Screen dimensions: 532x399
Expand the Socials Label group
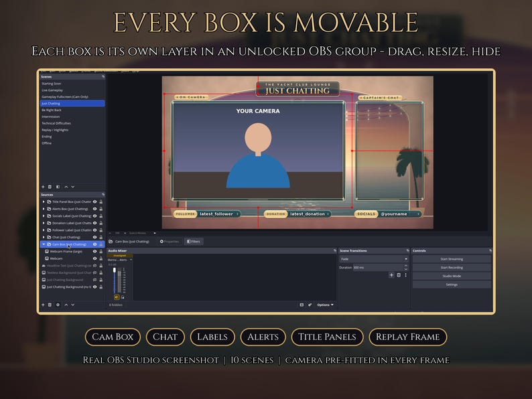44,216
